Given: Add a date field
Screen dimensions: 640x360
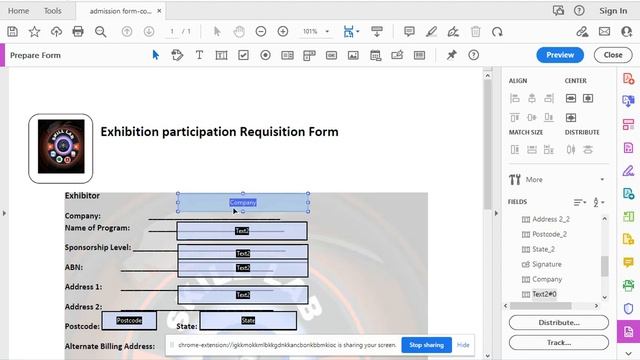Looking at the screenshot, I should pos(375,55).
